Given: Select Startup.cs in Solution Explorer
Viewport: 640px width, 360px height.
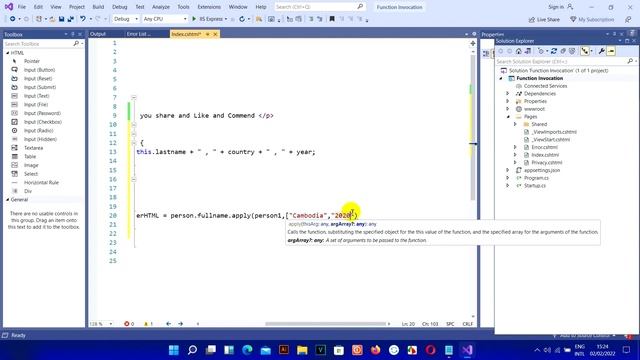Looking at the screenshot, I should [x=535, y=185].
